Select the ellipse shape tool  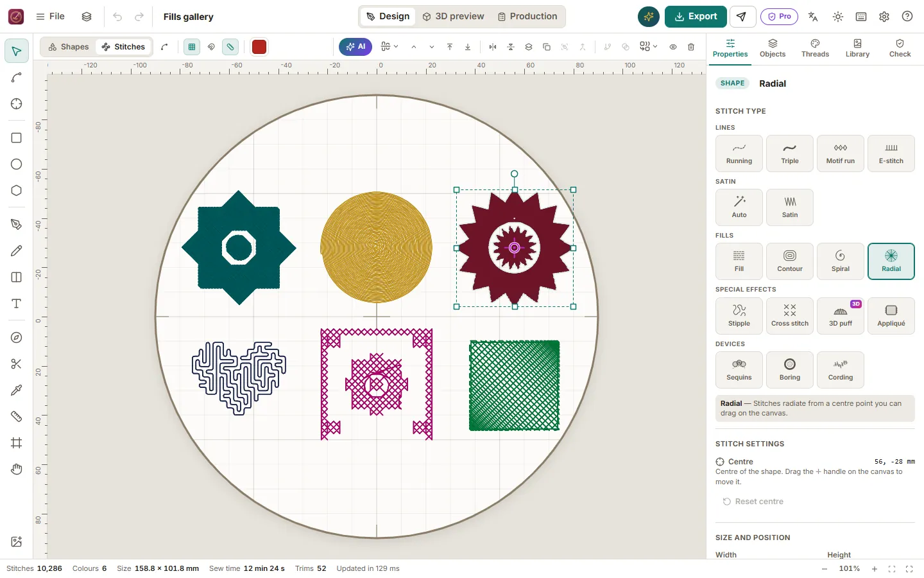point(17,164)
